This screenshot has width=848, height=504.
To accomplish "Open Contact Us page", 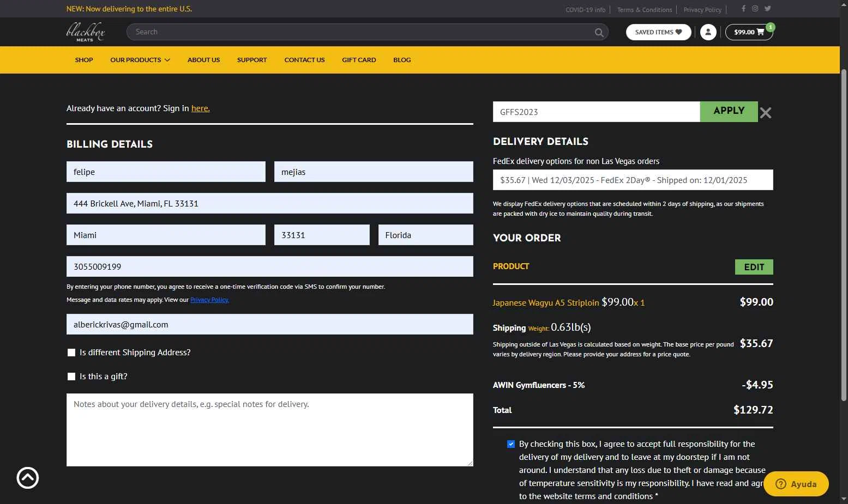I will [304, 60].
